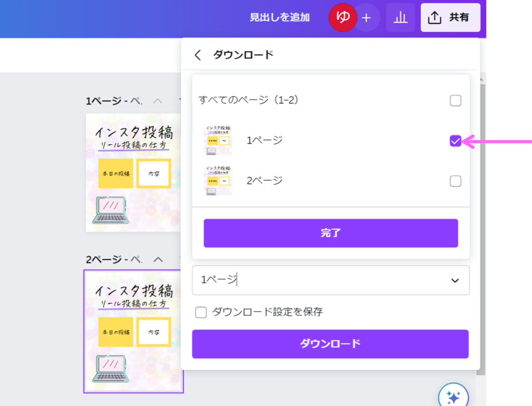Click the up arrow beside 1ページ title

pyautogui.click(x=158, y=101)
